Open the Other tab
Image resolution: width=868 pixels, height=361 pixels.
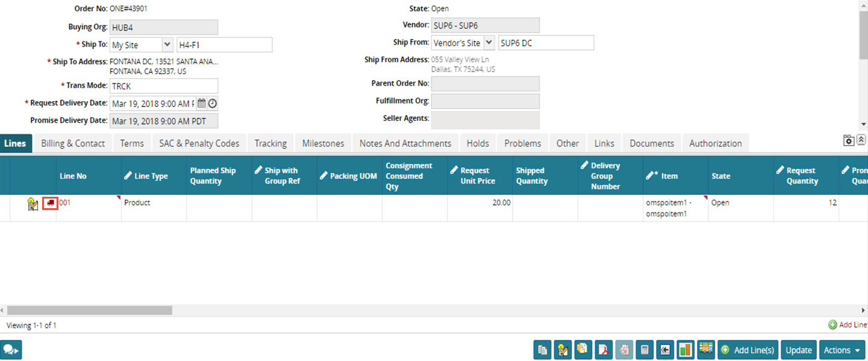point(567,143)
